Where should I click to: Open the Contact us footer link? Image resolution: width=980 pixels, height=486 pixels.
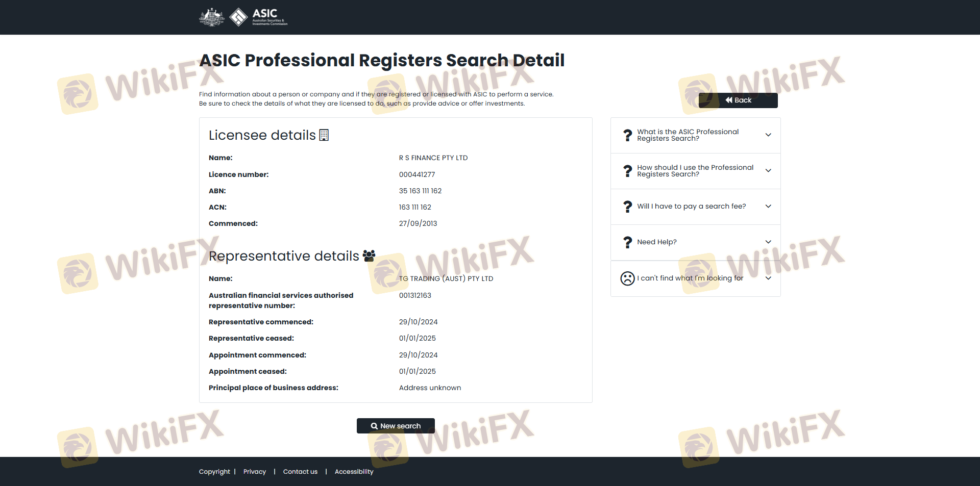point(300,472)
